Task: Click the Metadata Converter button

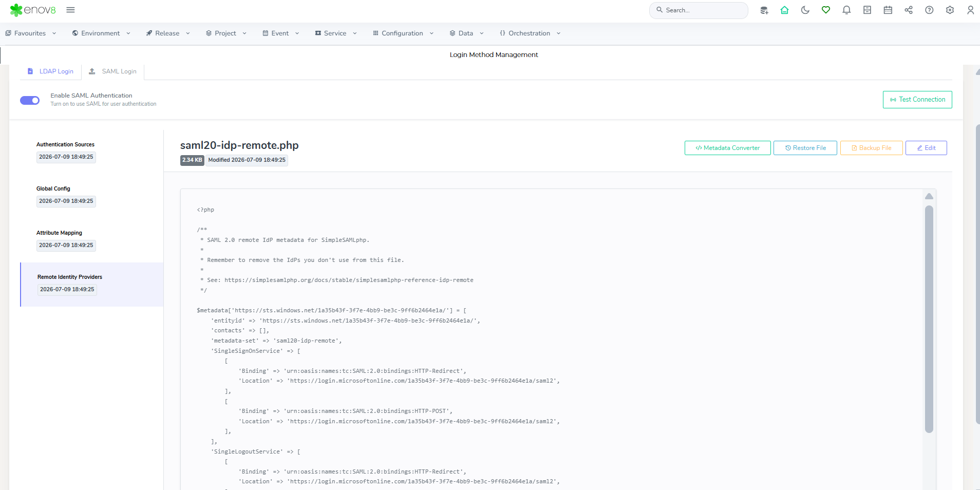Action: point(727,148)
